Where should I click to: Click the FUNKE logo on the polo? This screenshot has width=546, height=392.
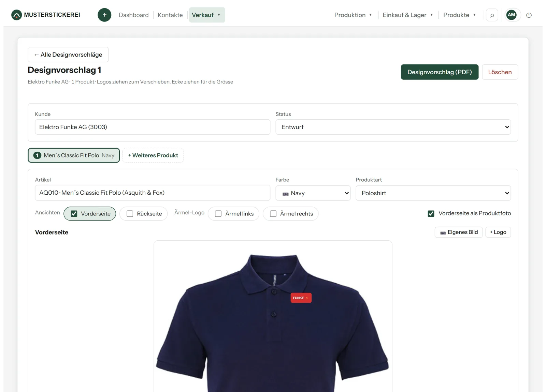coord(301,298)
